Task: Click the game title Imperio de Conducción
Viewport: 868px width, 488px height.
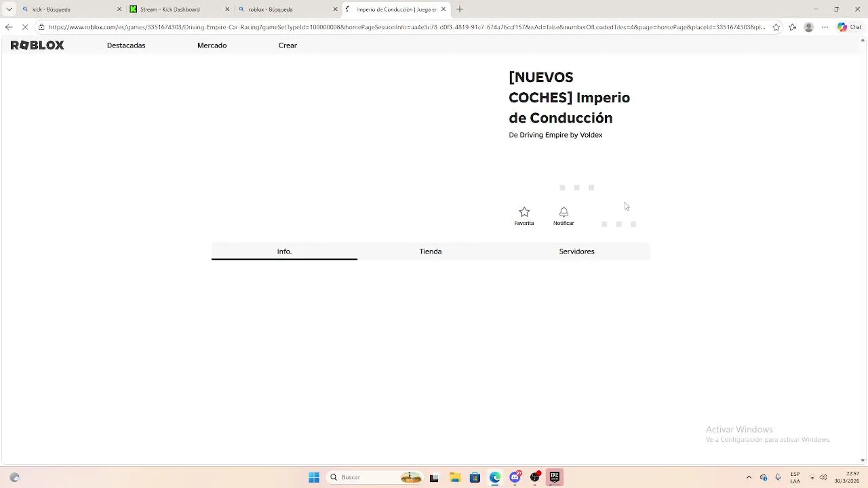Action: click(x=570, y=98)
